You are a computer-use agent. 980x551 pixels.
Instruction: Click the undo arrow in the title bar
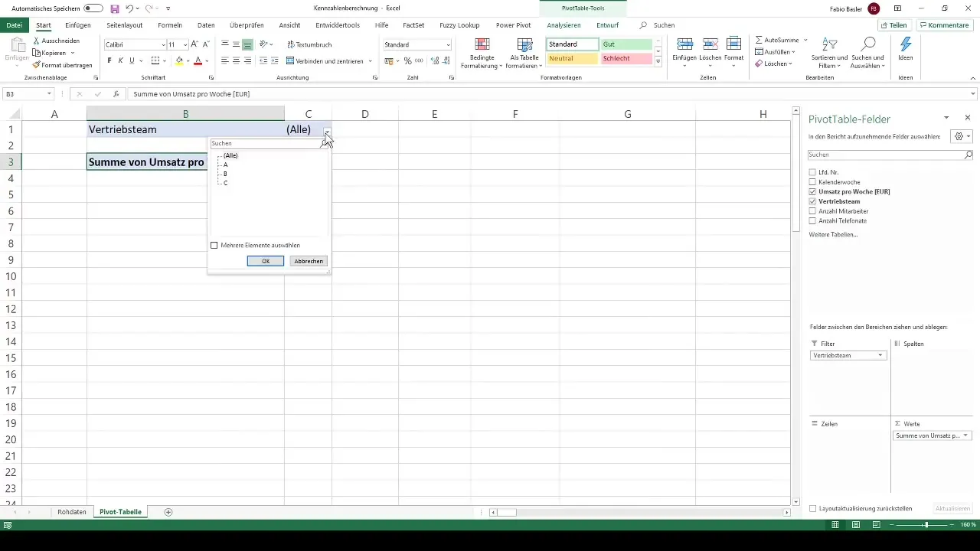tap(129, 8)
